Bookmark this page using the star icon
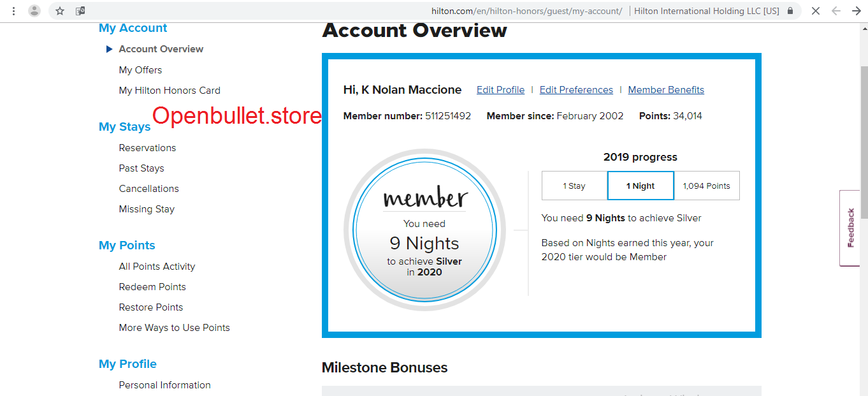 pos(59,11)
